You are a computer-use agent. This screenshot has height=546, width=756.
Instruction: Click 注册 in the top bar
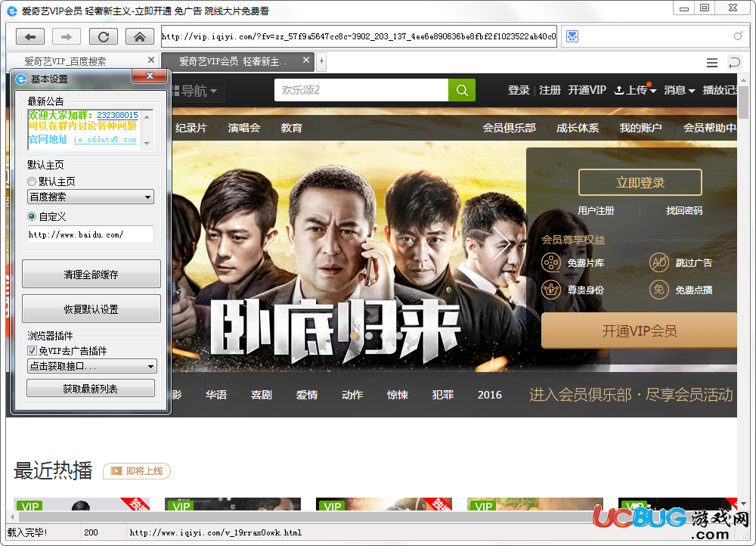pyautogui.click(x=550, y=90)
